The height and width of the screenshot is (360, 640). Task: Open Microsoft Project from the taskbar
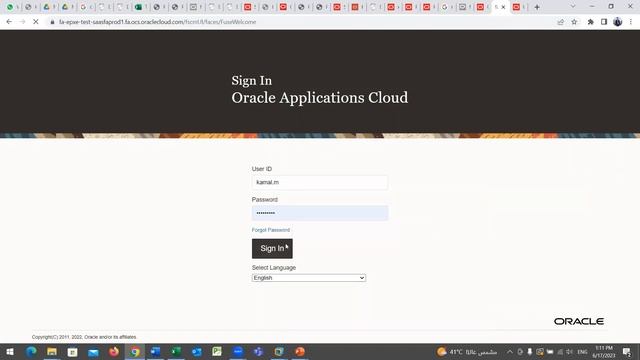pyautogui.click(x=217, y=352)
